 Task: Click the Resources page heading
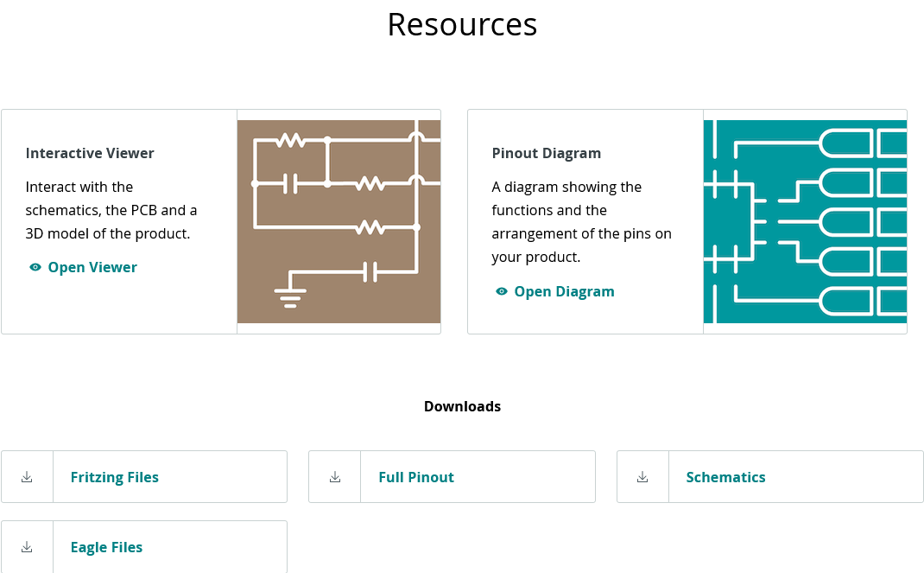click(x=462, y=24)
